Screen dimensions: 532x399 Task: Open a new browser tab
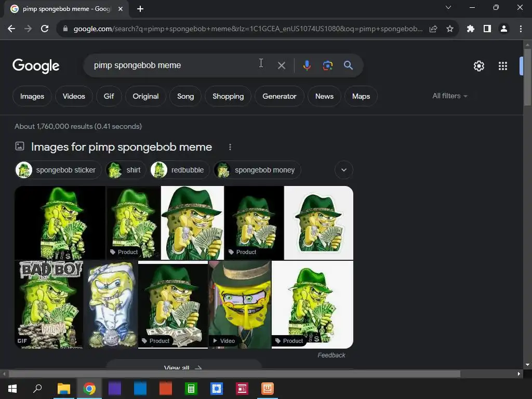[x=140, y=9]
